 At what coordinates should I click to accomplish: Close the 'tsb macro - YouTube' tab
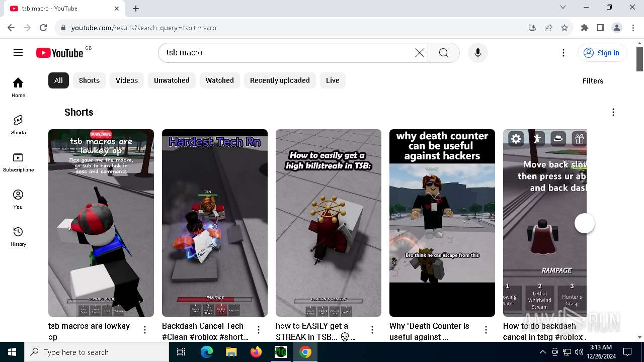(x=117, y=9)
